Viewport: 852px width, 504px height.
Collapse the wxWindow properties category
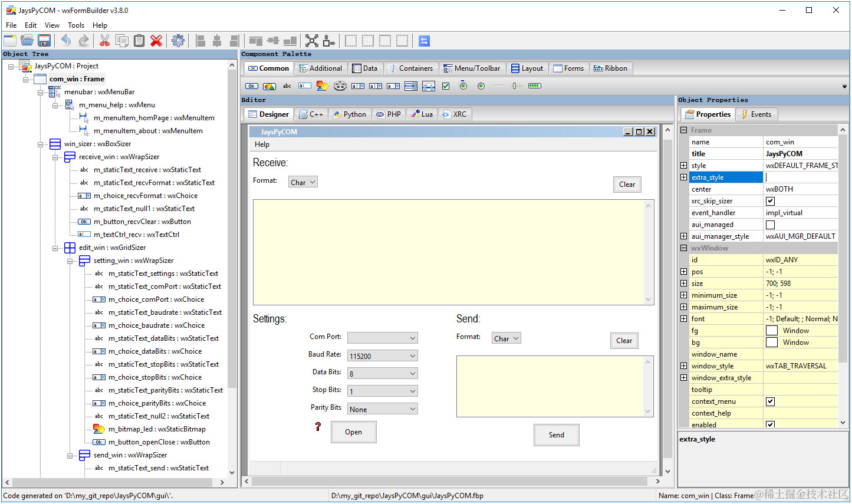point(683,248)
